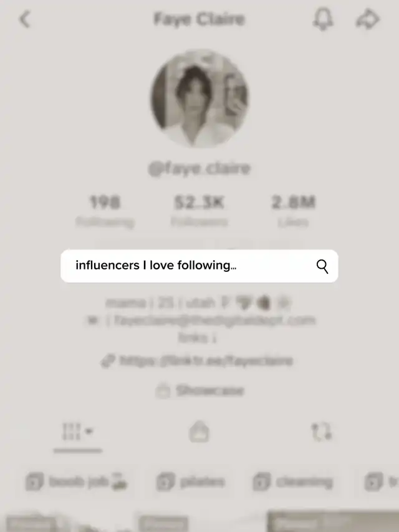Screen dimensions: 399x532
Task: Click the magnifying glass search icon
Action: click(x=322, y=266)
